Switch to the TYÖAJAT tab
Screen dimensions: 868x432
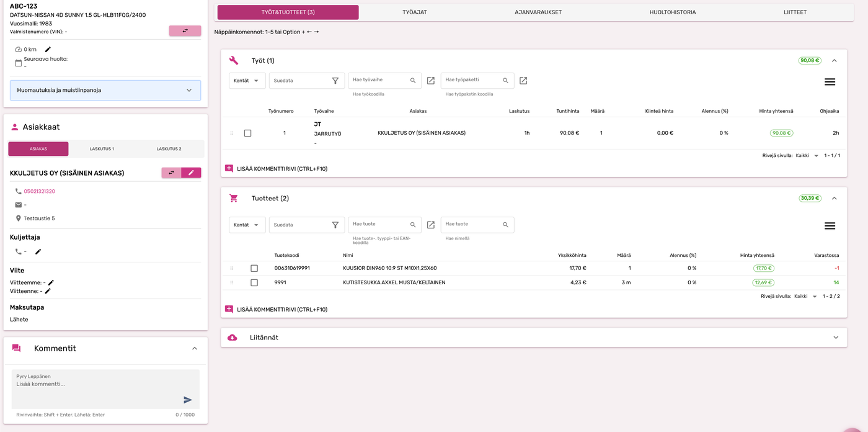point(415,12)
